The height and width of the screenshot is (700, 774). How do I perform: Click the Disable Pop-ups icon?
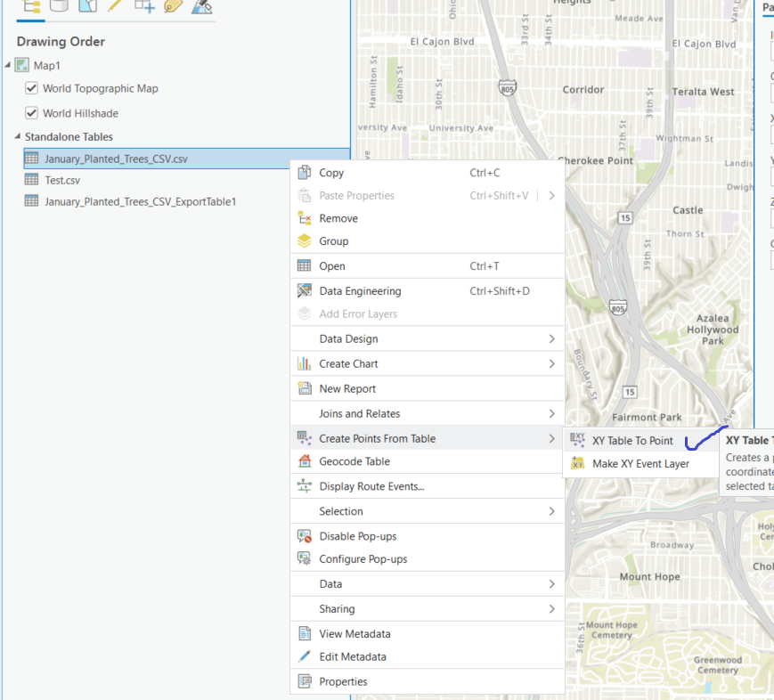click(305, 536)
